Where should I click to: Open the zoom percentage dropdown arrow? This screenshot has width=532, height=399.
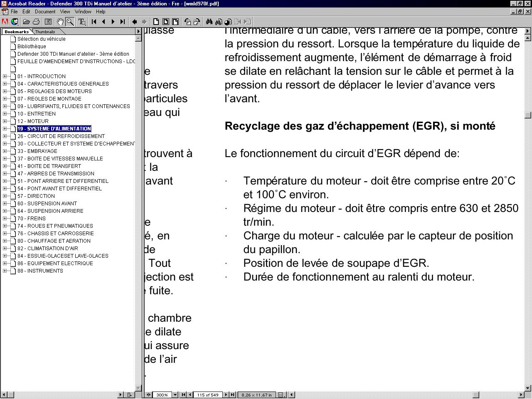coord(175,395)
